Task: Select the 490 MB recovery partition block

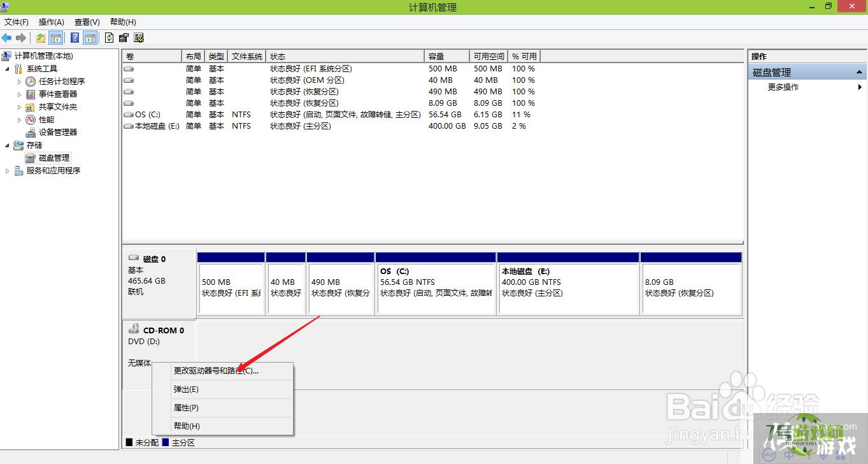Action: tap(340, 283)
